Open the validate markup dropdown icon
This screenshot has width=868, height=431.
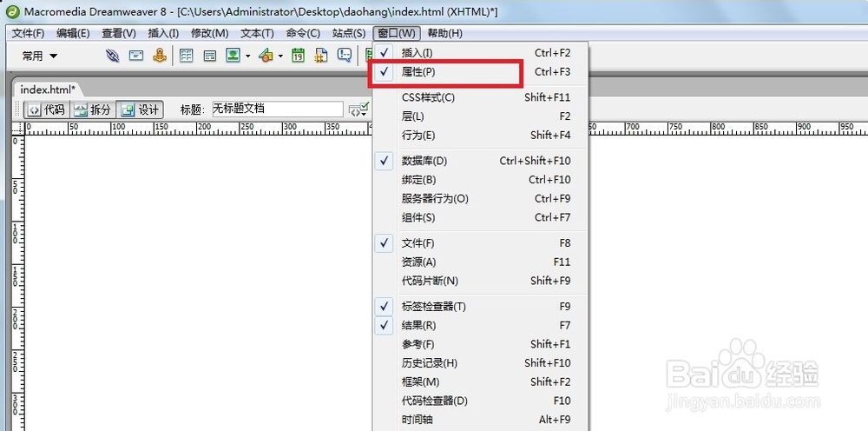(x=358, y=109)
